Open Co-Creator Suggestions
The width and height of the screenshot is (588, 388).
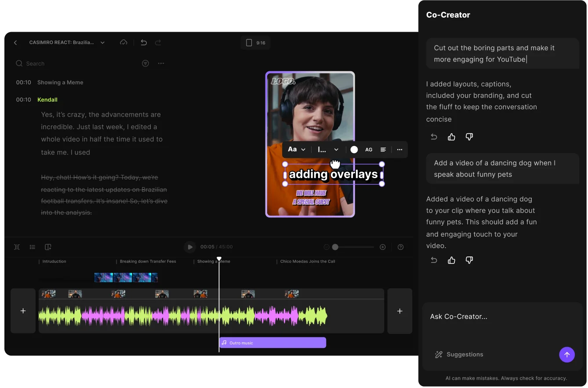click(459, 355)
